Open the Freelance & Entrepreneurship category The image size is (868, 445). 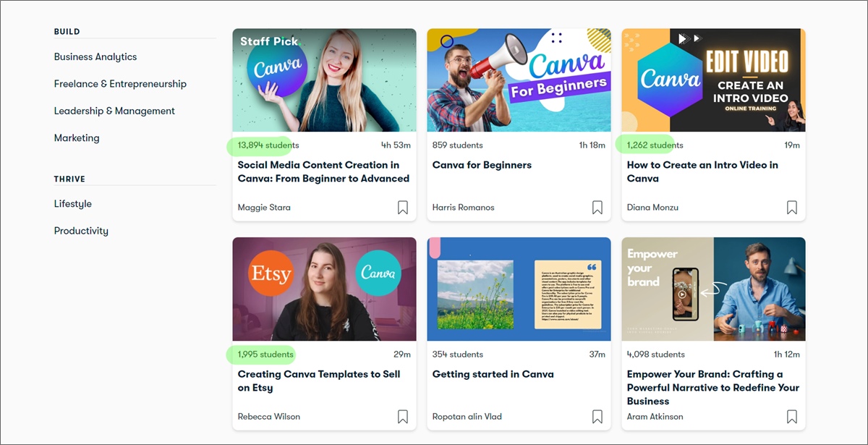tap(120, 83)
